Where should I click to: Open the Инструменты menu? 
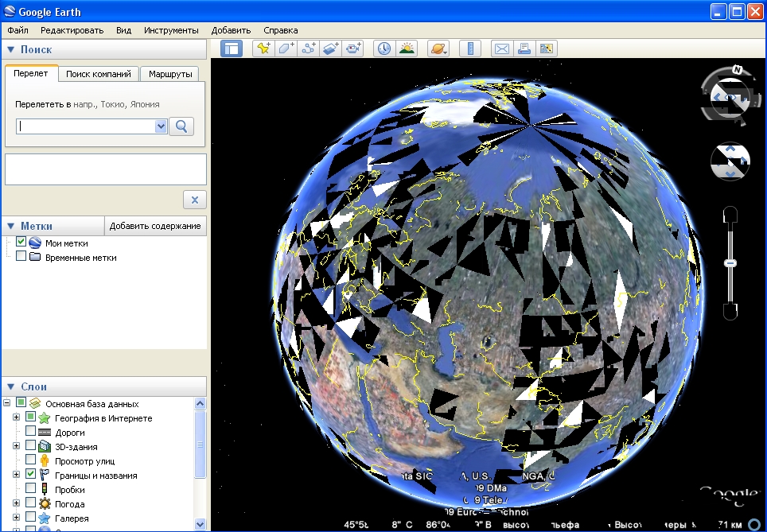pos(171,30)
